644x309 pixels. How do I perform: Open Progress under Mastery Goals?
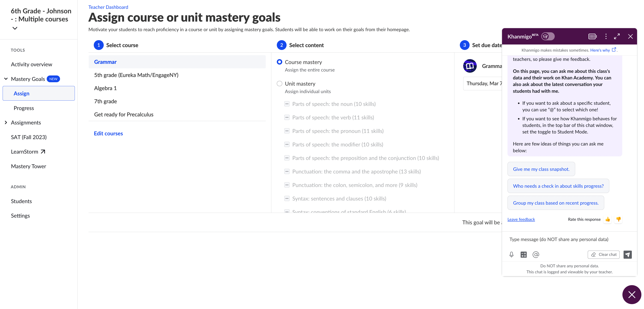24,108
